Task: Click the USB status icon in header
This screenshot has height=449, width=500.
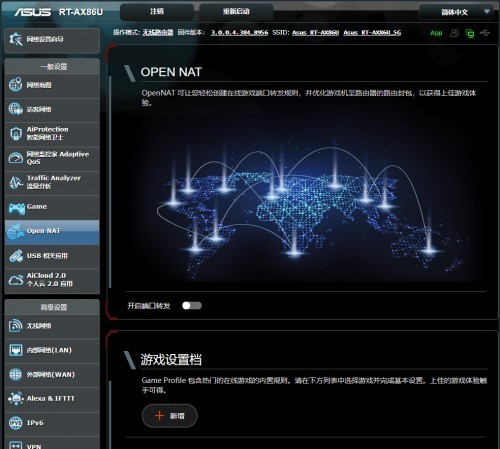Action: (x=485, y=33)
